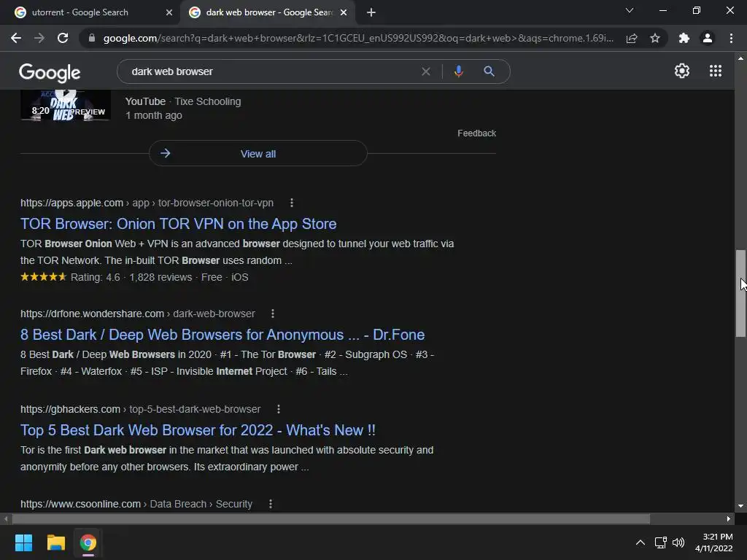Open volume control tray icon
The image size is (747, 560).
pyautogui.click(x=678, y=542)
